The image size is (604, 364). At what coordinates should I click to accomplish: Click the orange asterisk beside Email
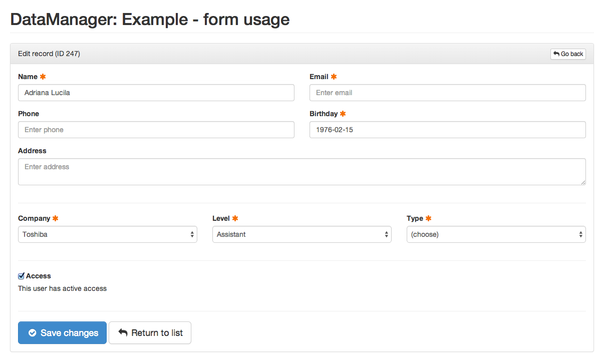[334, 77]
